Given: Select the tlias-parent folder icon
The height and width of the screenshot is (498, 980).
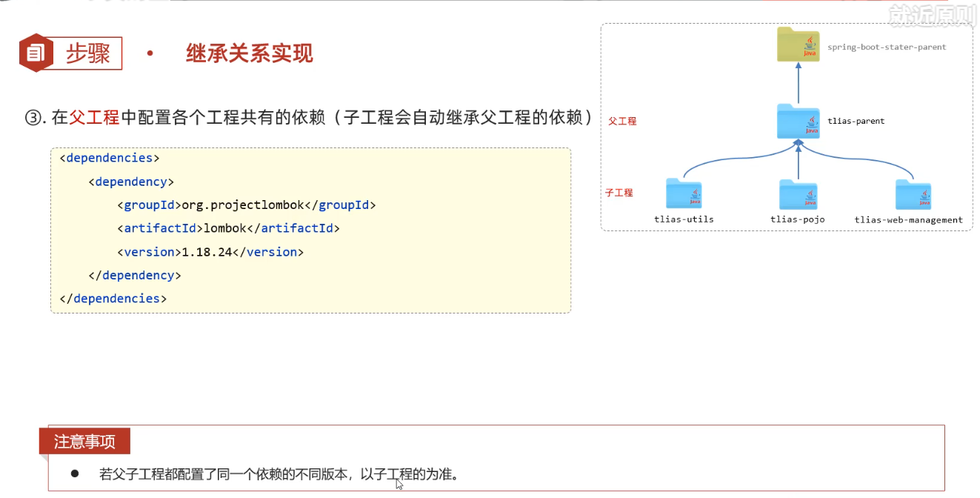Looking at the screenshot, I should click(798, 122).
